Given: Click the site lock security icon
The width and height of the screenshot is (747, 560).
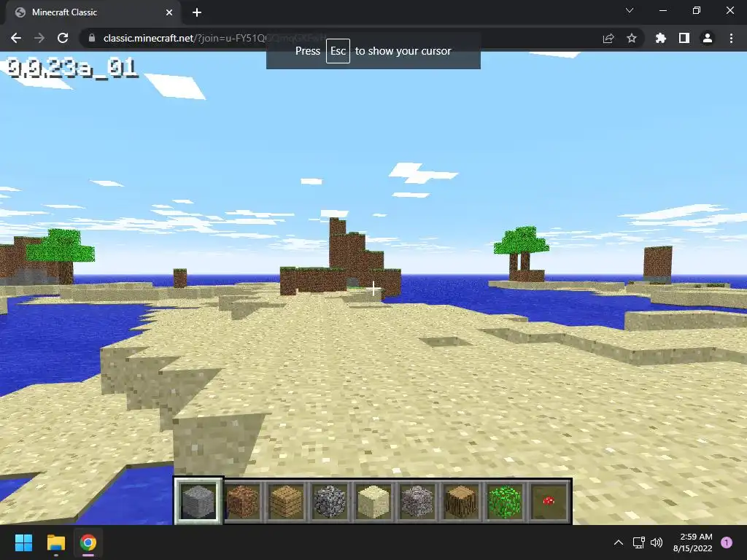Looking at the screenshot, I should [92, 38].
